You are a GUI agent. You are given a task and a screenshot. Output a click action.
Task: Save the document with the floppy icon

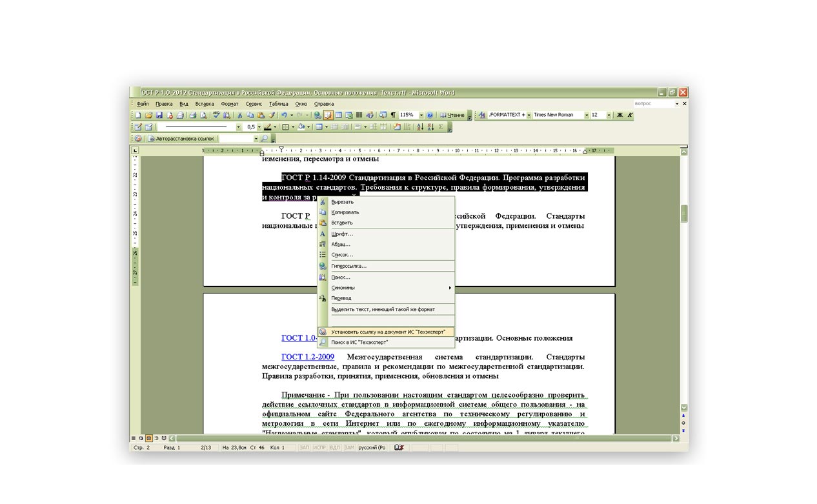(x=159, y=115)
